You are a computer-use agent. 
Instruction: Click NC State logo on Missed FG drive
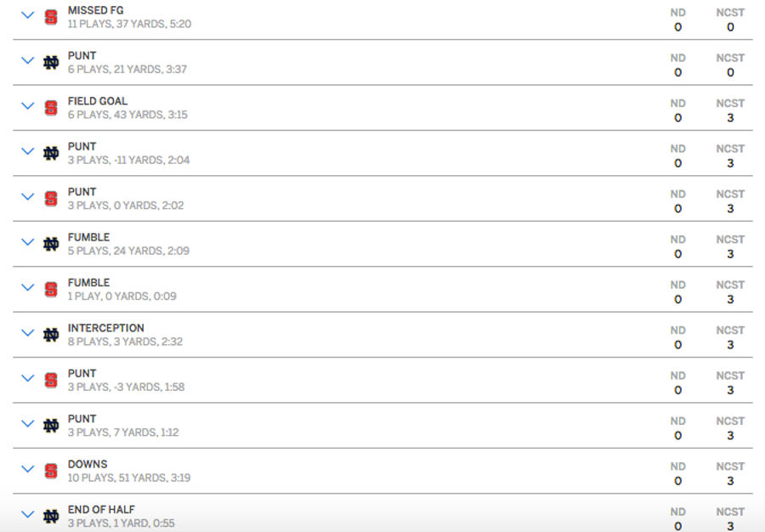click(x=51, y=17)
